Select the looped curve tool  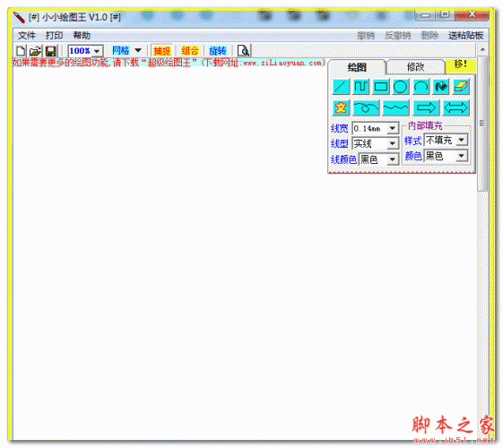(366, 108)
